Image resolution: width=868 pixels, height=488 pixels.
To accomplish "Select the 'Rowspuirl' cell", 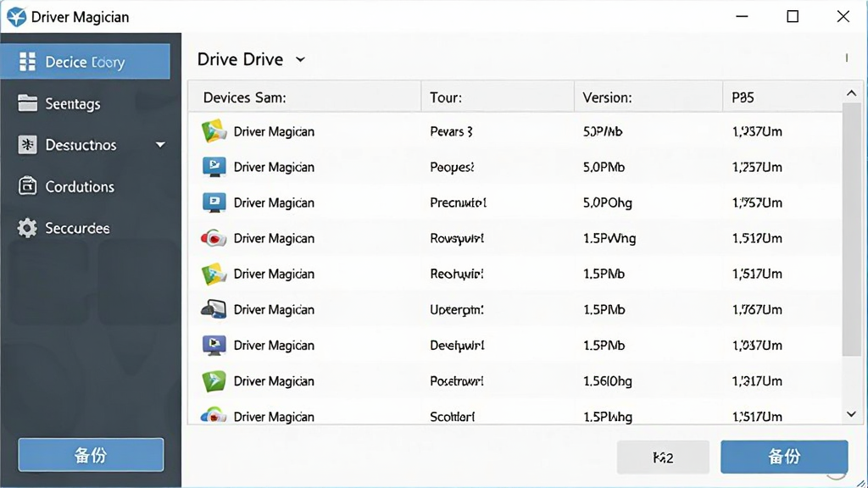I will [x=457, y=238].
